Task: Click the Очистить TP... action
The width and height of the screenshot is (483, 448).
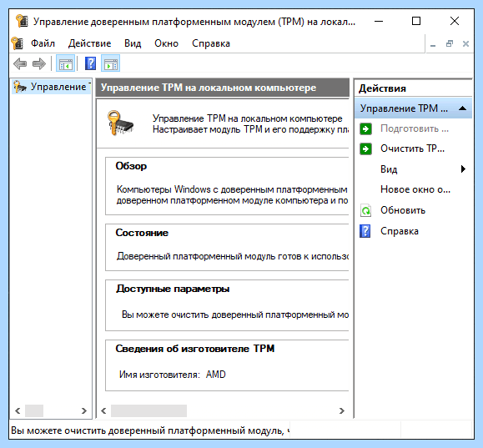Action: pyautogui.click(x=412, y=148)
